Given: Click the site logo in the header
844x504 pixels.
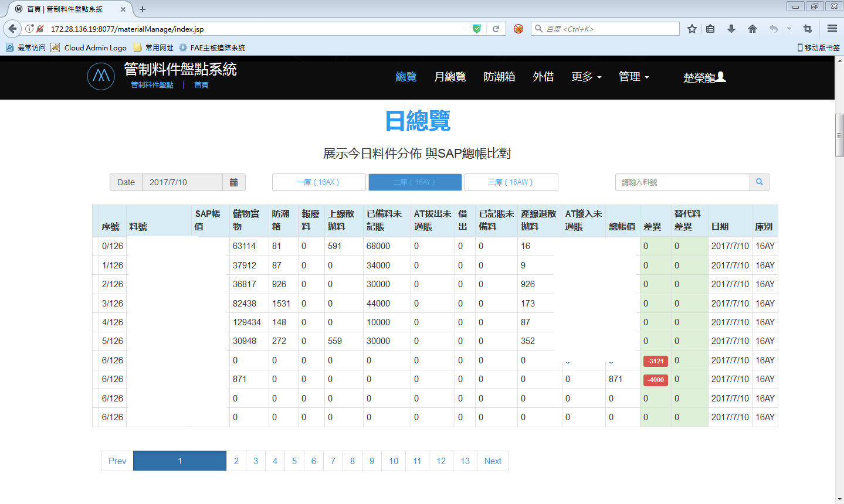Looking at the screenshot, I should point(101,77).
